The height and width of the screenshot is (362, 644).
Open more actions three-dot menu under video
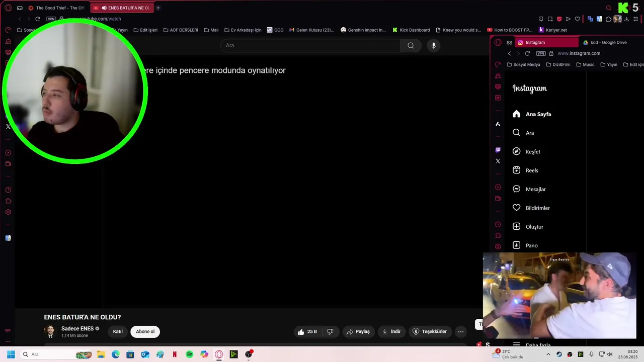(x=461, y=332)
